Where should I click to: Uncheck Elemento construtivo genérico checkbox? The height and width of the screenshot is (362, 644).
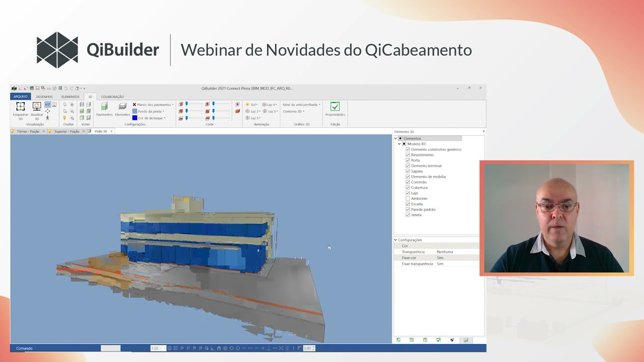click(408, 149)
